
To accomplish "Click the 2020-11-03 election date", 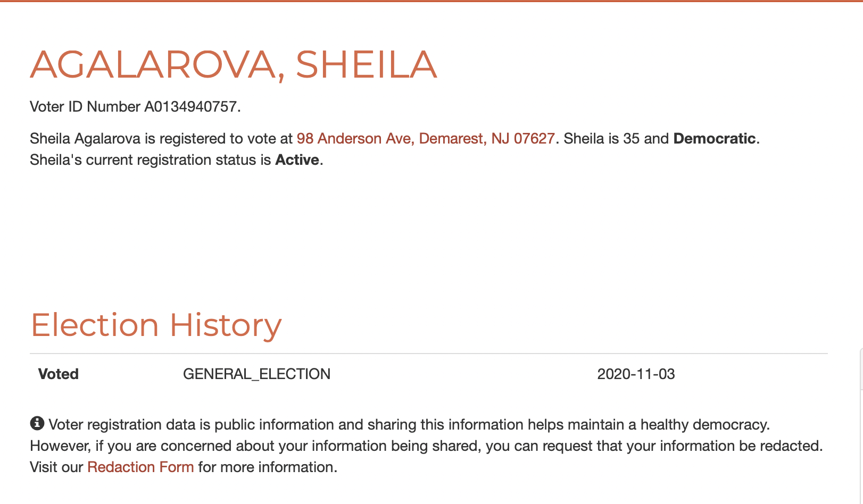I will coord(636,374).
